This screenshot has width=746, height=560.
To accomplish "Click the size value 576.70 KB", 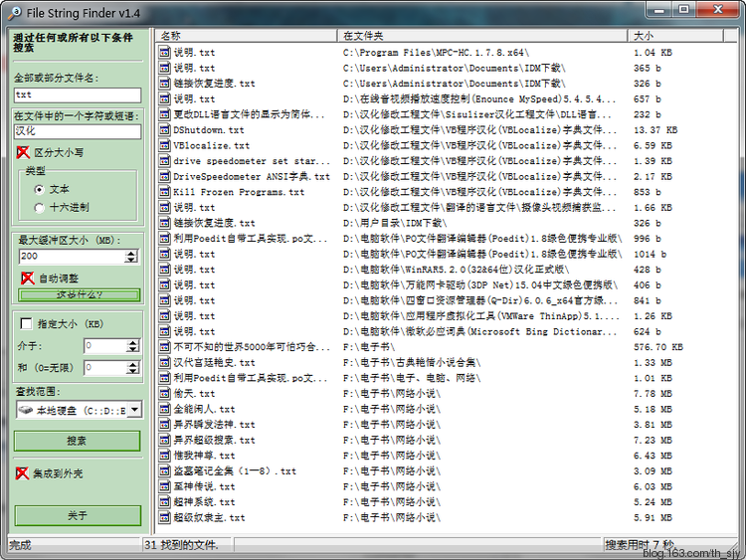I will coord(658,347).
